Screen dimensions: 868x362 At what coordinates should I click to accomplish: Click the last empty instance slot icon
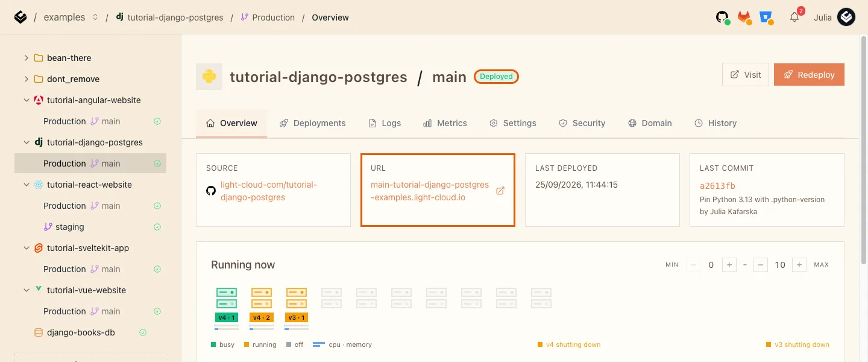[x=541, y=298]
